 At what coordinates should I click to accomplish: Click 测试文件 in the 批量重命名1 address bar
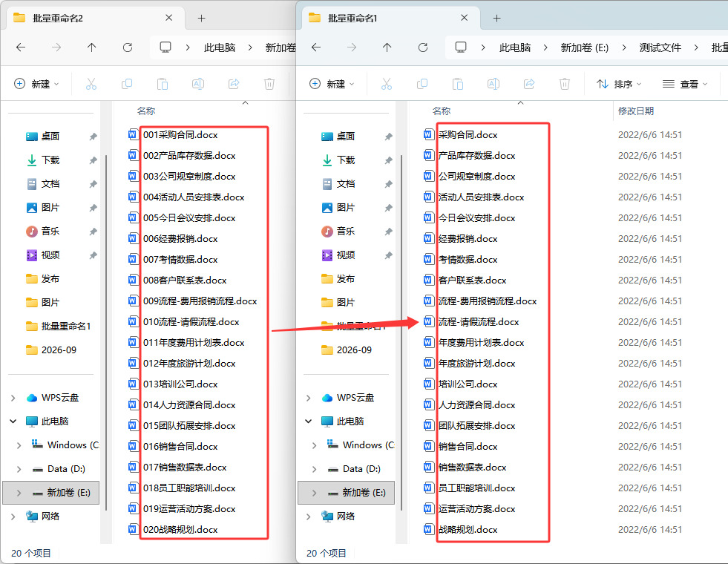pyautogui.click(x=660, y=47)
